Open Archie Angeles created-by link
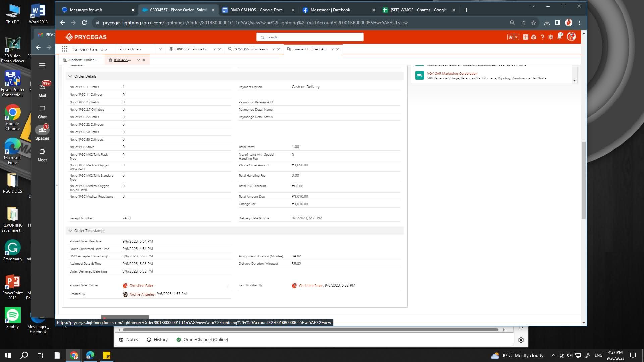 click(142, 294)
